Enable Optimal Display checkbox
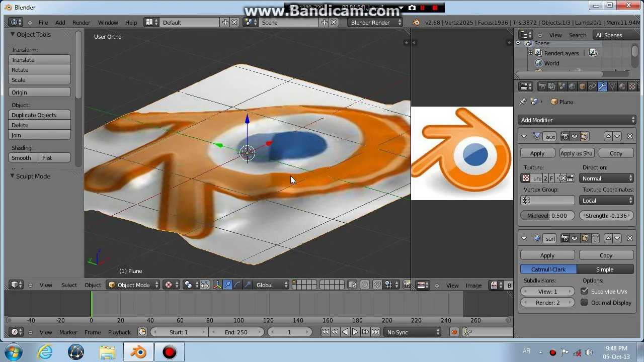The image size is (644, 362). [584, 302]
